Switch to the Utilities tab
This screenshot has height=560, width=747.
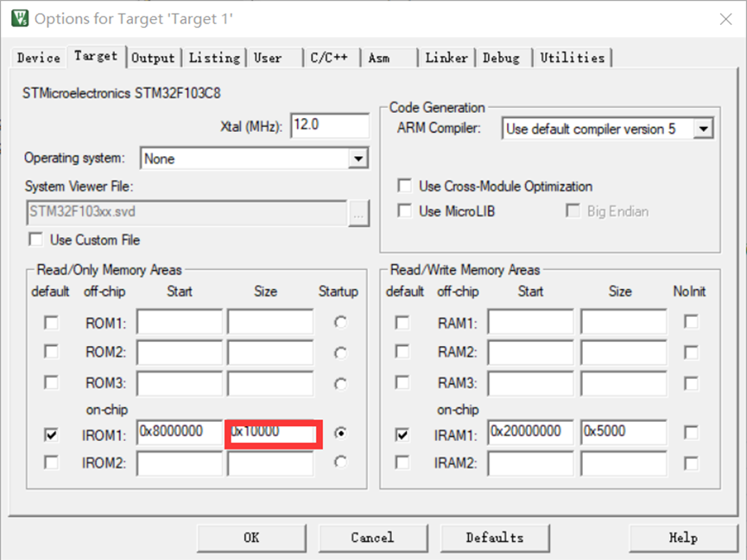[573, 58]
